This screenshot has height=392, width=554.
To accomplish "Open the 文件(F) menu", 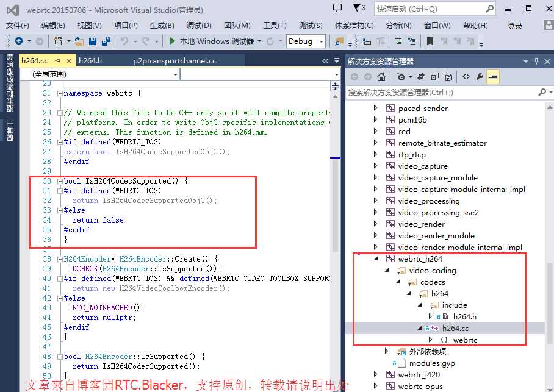I will [x=17, y=26].
